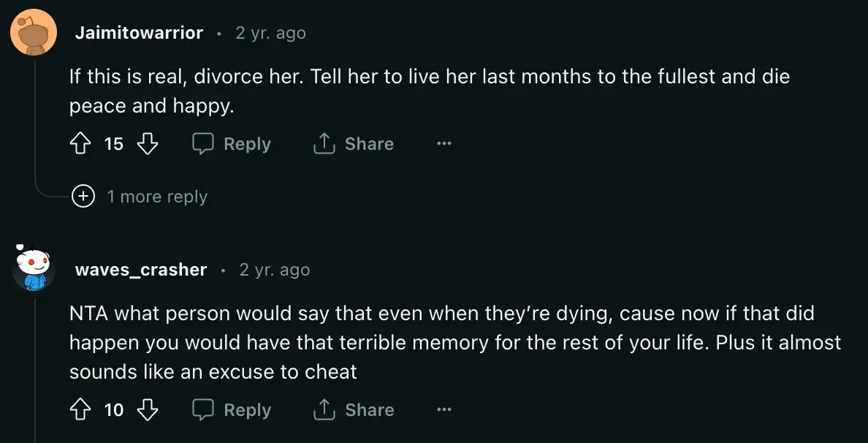Open the Share menu on waves_crasher's comment

(x=353, y=410)
